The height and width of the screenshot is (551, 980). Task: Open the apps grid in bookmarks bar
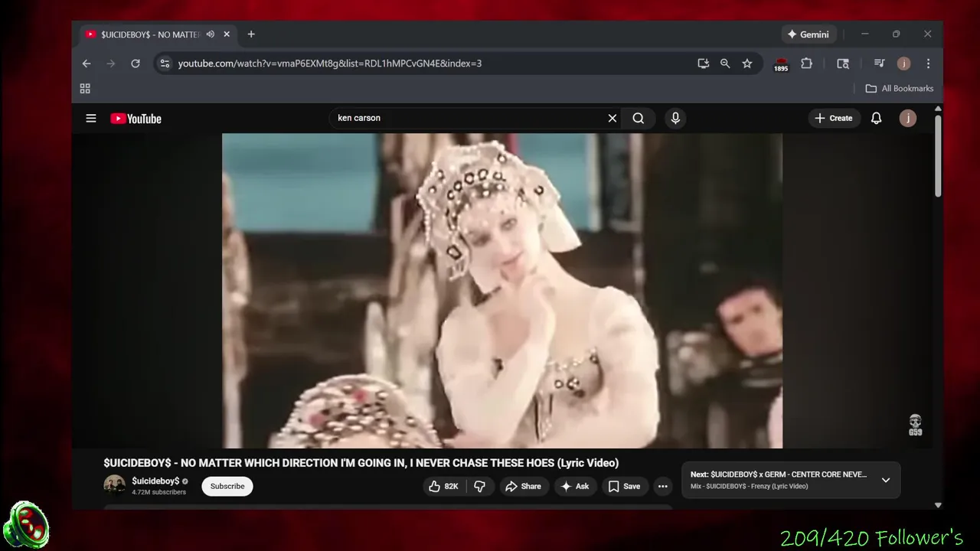85,89
